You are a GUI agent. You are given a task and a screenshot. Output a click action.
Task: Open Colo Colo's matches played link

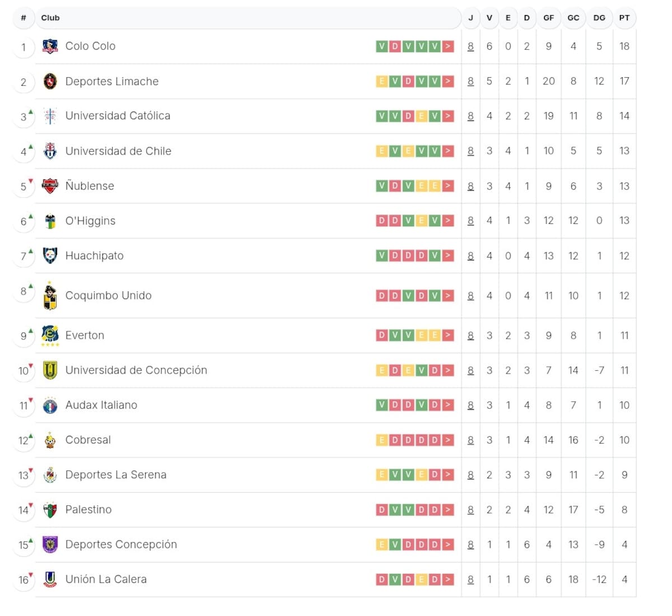[x=470, y=48]
